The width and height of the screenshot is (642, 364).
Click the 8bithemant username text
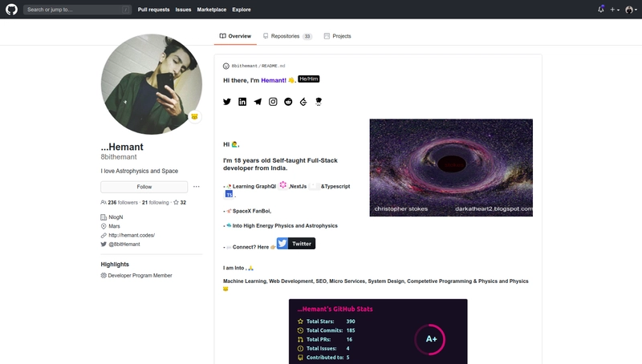[x=119, y=157]
